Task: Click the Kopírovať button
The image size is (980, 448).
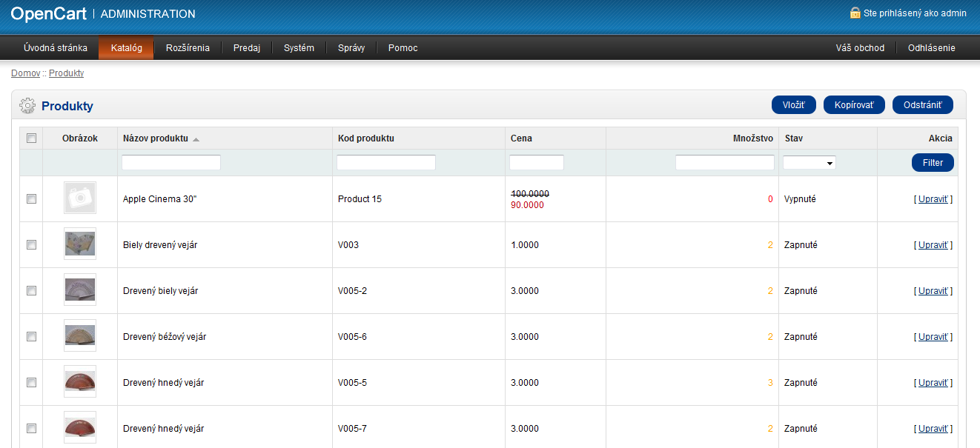Action: pos(854,105)
